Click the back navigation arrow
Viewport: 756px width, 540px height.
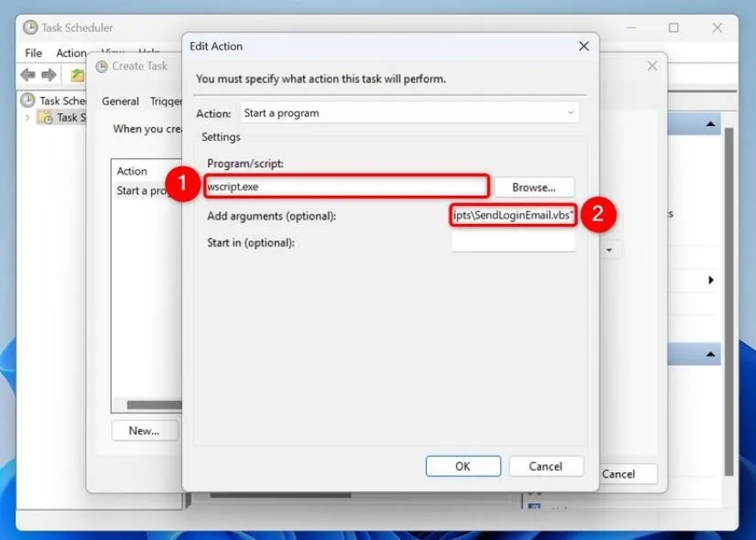(x=27, y=75)
